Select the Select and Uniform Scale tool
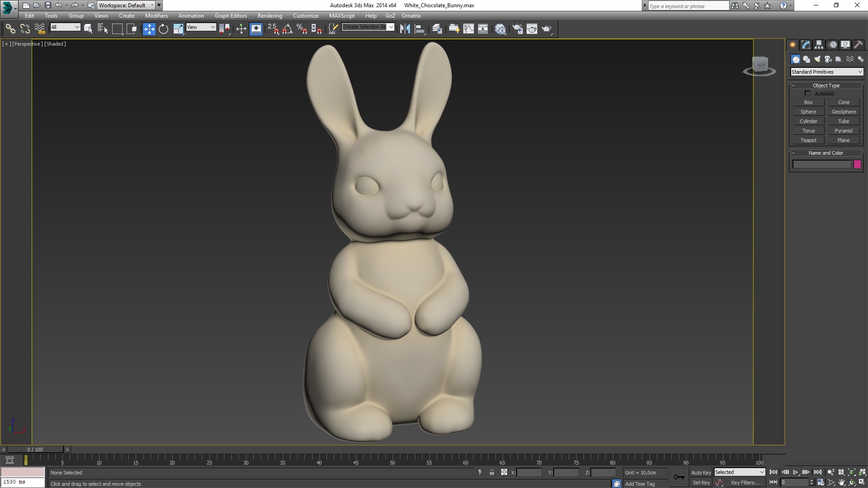 178,29
